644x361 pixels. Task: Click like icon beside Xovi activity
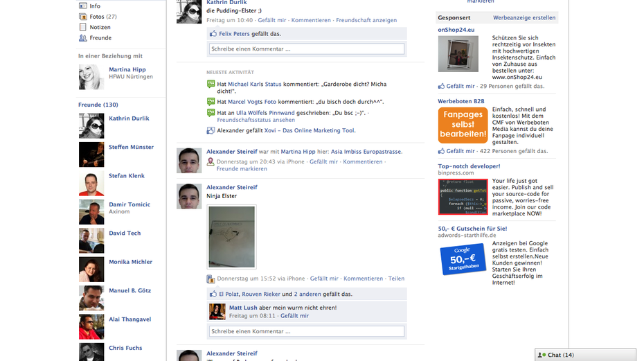tap(211, 130)
